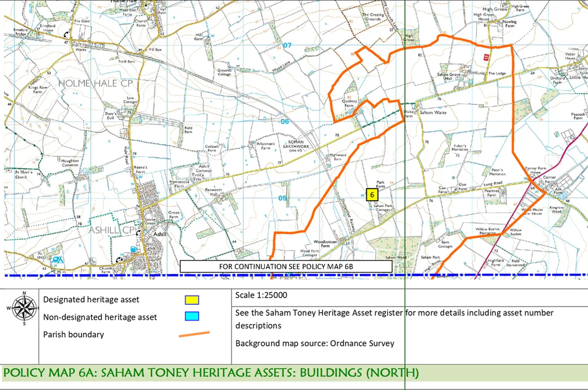Click the orange Parish boundary legend line
Image resolution: width=588 pixels, height=390 pixels.
coord(194,334)
